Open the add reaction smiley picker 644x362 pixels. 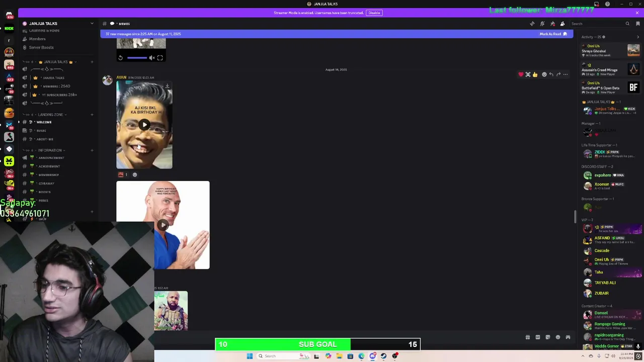[544, 74]
